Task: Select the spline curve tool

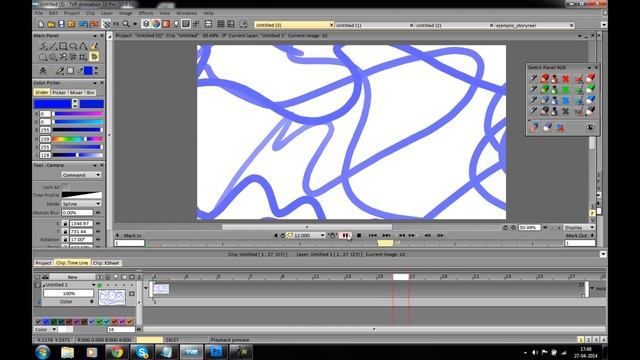Action: click(x=83, y=46)
